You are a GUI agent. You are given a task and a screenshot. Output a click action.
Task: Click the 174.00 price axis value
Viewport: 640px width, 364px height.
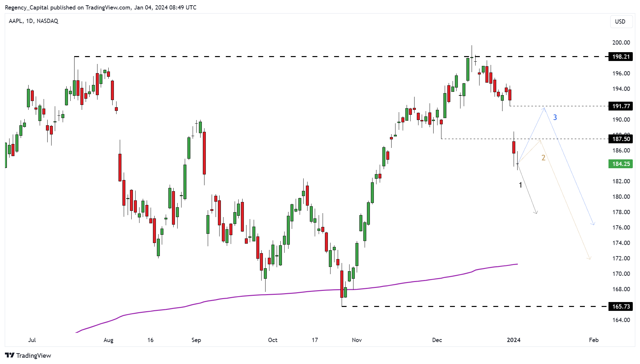621,243
